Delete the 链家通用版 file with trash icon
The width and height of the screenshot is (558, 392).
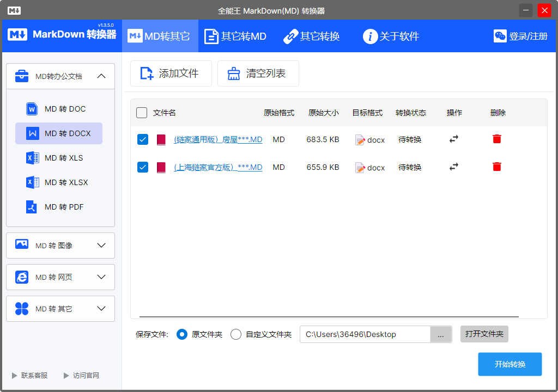497,139
